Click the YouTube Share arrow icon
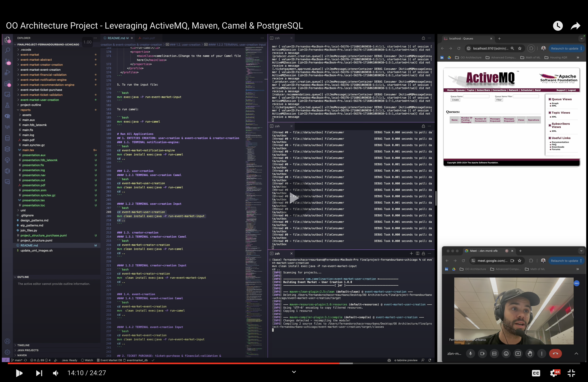Viewport: 588px width, 382px height. 575,26
